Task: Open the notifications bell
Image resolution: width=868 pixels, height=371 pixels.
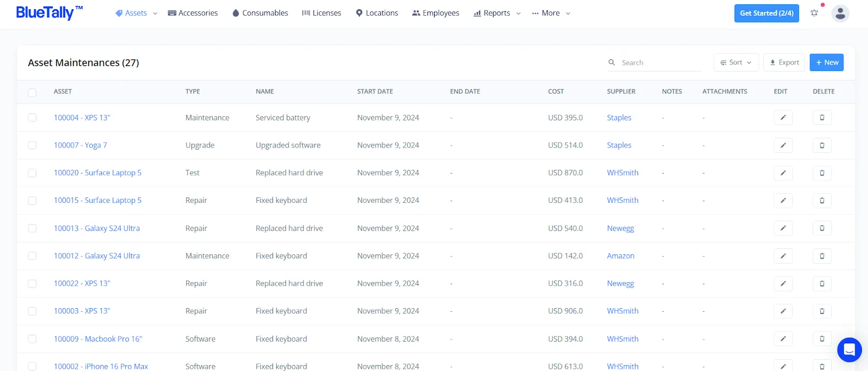Action: [814, 13]
